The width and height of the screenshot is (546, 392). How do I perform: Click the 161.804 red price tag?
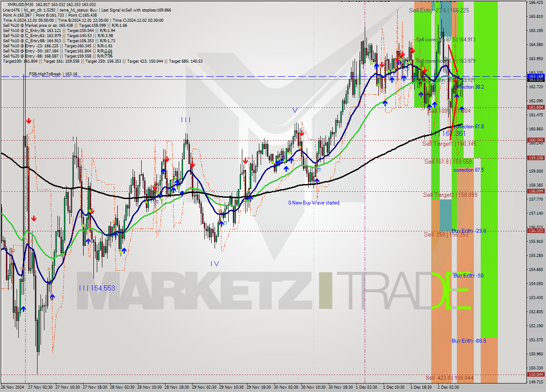(536, 107)
